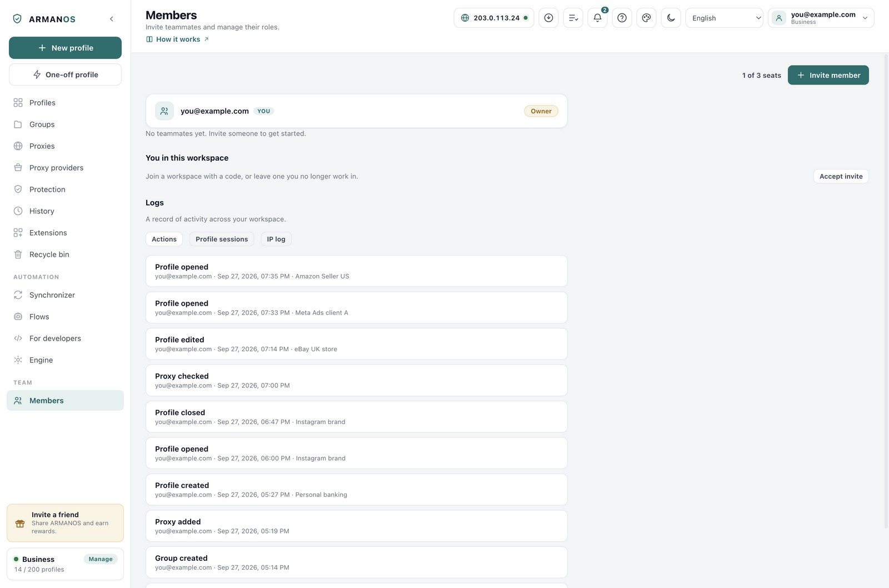This screenshot has width=889, height=588.
Task: Open the you@example.com account menu
Action: [x=821, y=18]
